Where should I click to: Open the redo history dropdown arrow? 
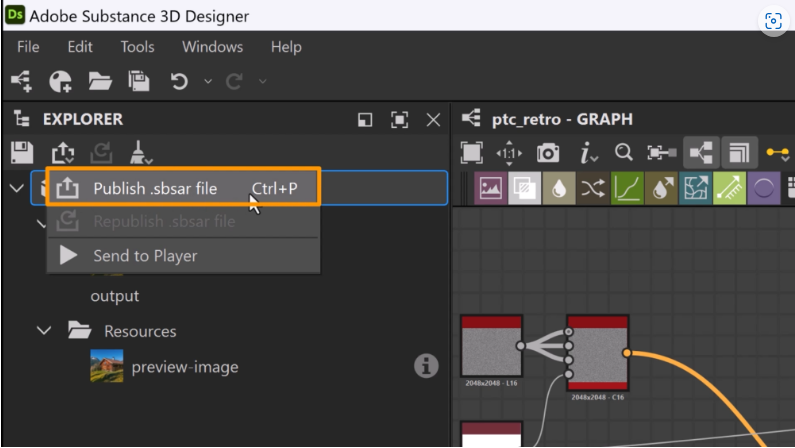coord(262,81)
